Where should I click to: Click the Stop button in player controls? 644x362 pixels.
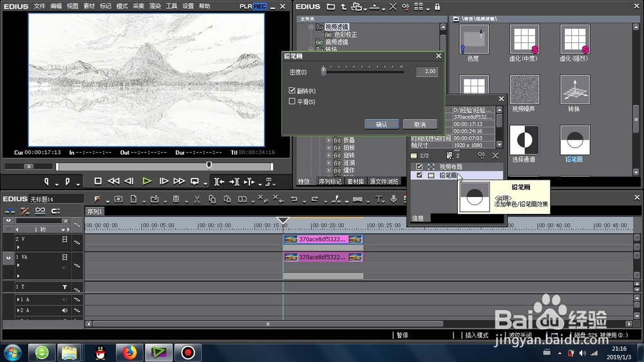click(x=98, y=181)
